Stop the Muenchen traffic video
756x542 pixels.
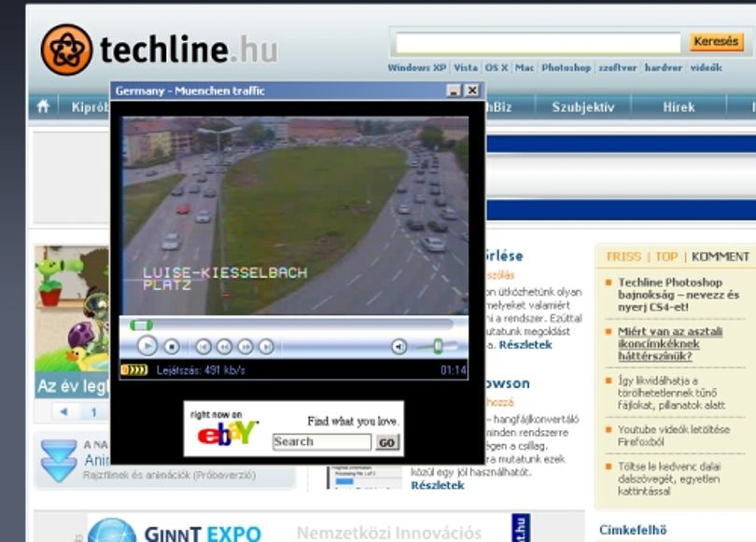(172, 346)
